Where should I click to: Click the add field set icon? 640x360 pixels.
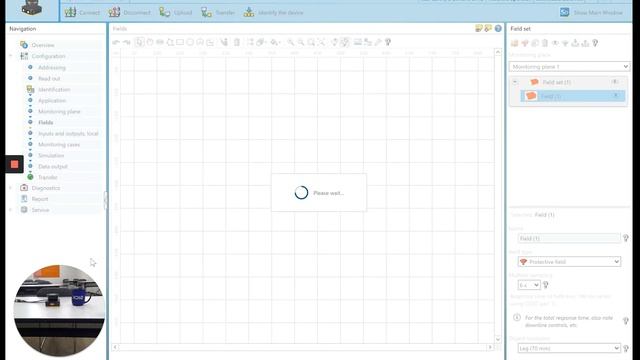click(x=514, y=43)
